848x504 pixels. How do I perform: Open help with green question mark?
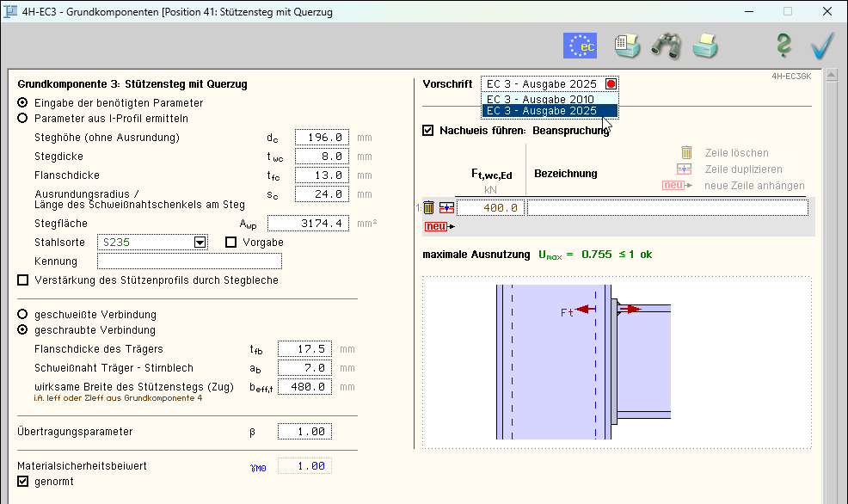tap(783, 46)
